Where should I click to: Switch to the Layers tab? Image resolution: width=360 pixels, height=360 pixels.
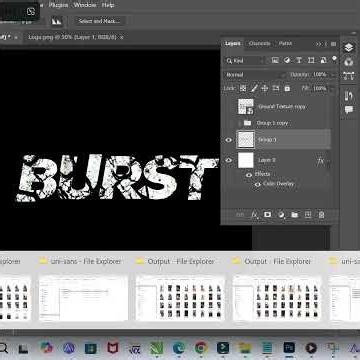pos(232,44)
